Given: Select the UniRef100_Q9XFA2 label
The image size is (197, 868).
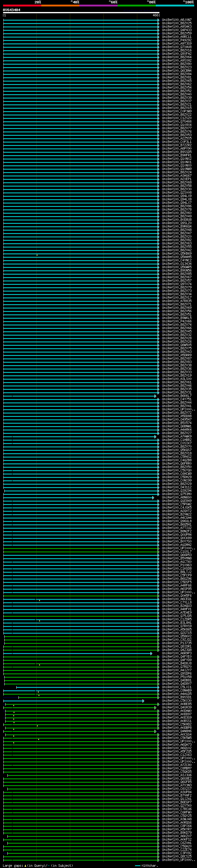Looking at the screenshot, I should 177,54.
